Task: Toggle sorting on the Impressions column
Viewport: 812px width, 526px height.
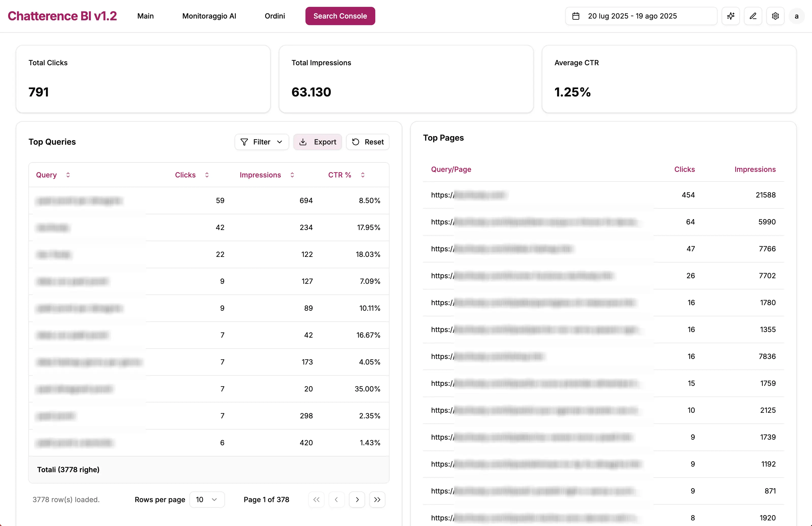Action: [x=292, y=175]
